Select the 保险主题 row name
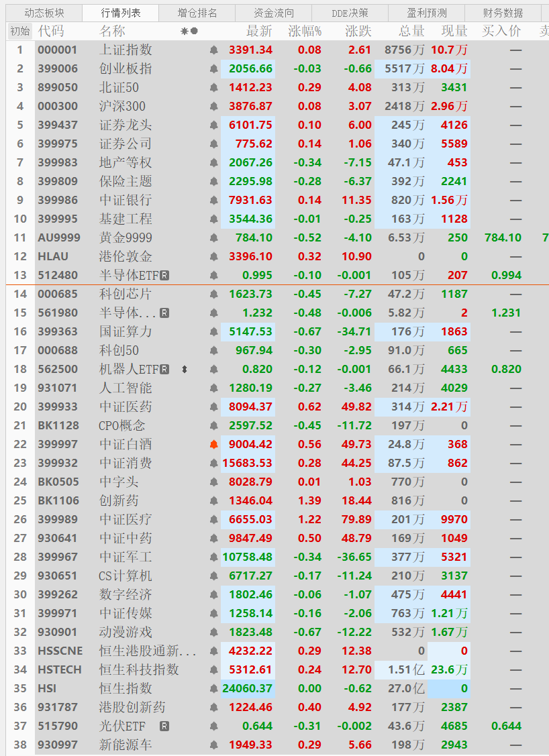This screenshot has height=756, width=549. [126, 181]
